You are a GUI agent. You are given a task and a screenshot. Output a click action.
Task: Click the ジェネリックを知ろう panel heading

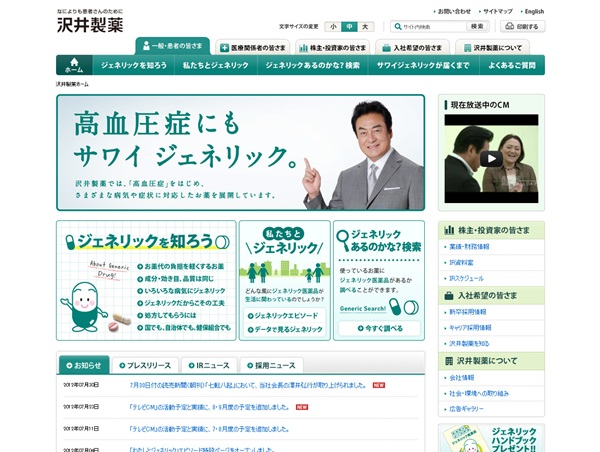point(147,242)
